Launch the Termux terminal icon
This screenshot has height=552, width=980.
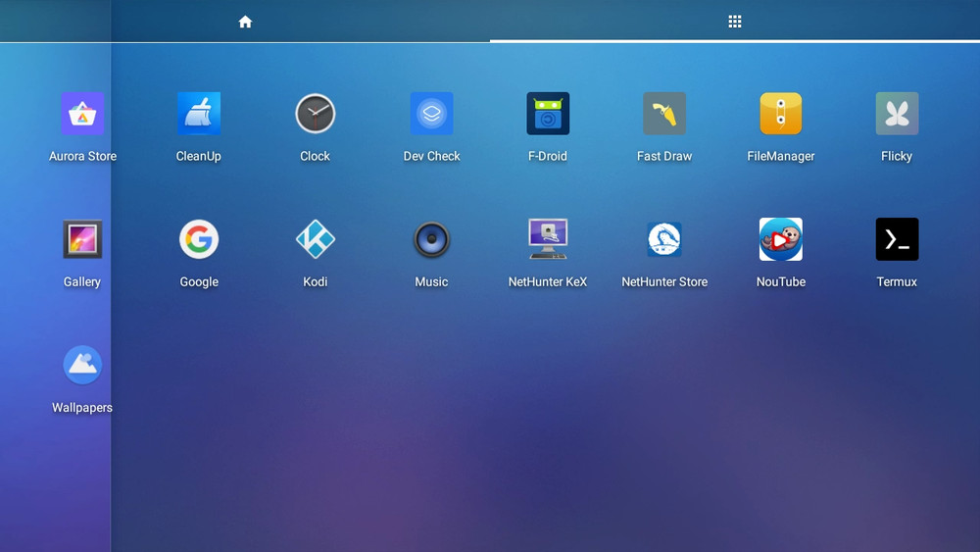pos(897,239)
